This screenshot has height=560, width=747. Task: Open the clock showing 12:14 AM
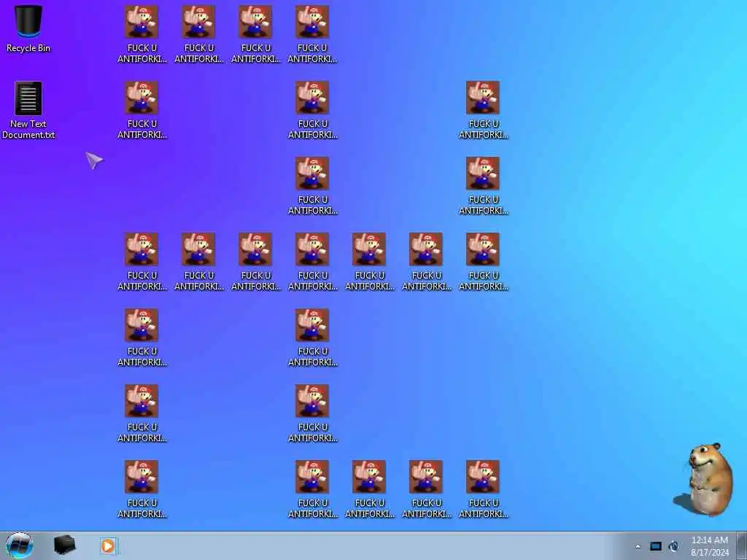coord(709,546)
